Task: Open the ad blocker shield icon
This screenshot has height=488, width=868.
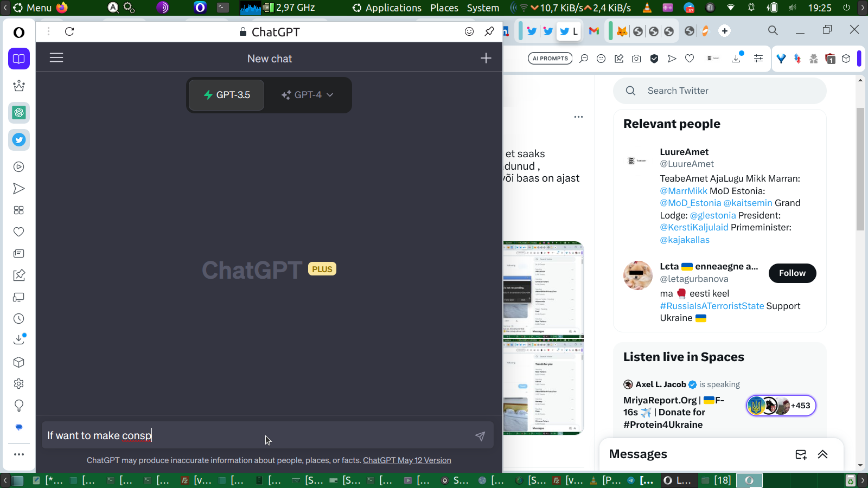Action: pos(654,59)
